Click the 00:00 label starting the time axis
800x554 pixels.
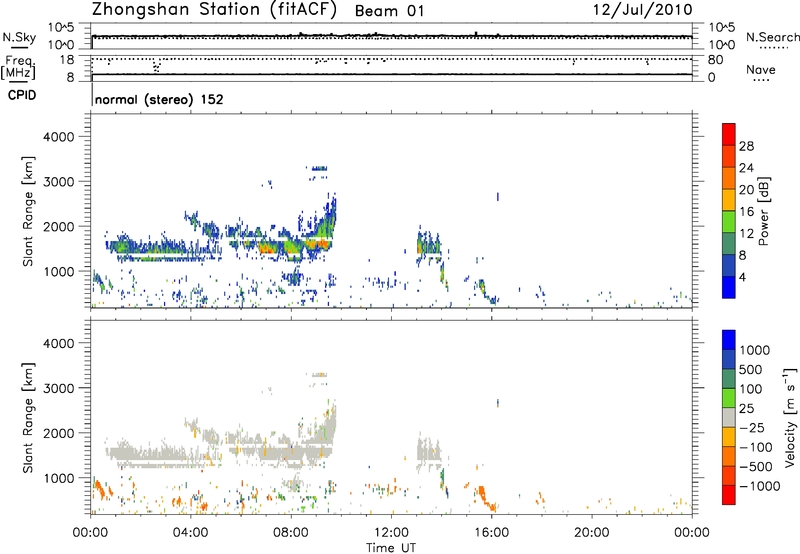[90, 533]
